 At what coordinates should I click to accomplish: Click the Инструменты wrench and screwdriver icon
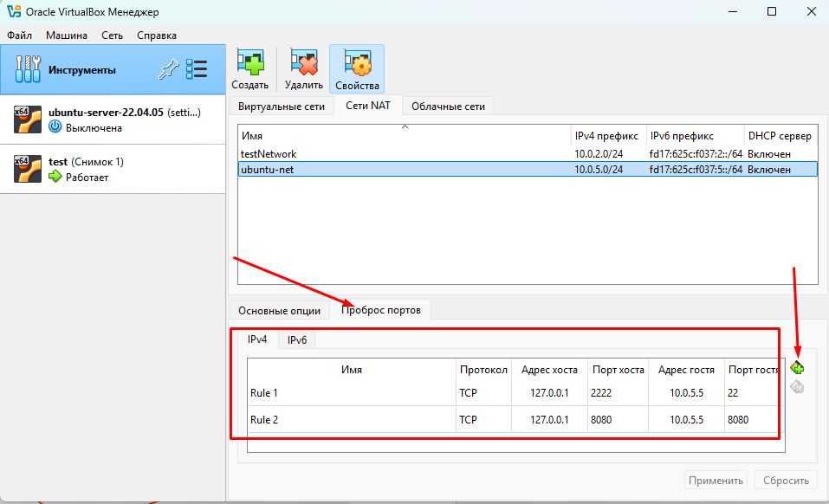pos(28,69)
